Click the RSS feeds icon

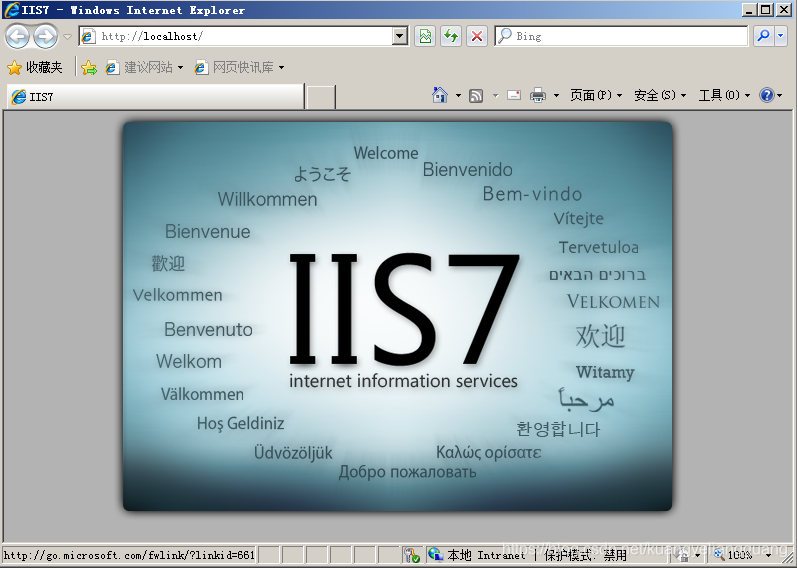click(476, 96)
